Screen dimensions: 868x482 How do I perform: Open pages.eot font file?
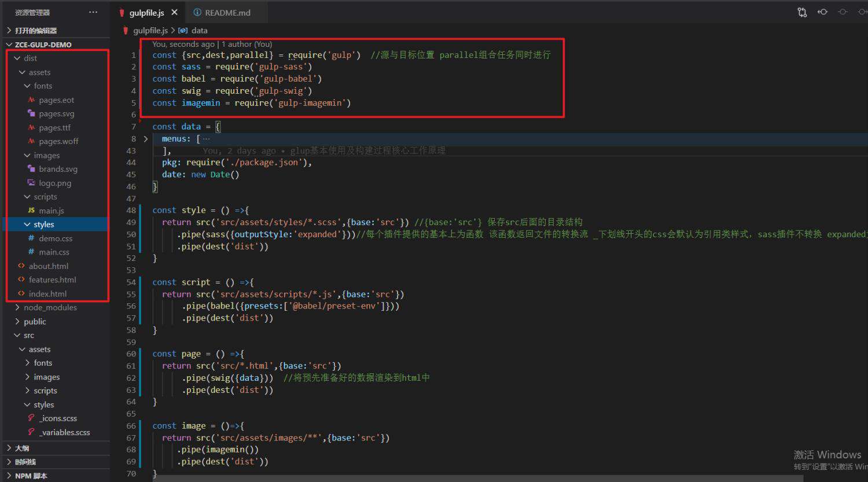(55, 100)
